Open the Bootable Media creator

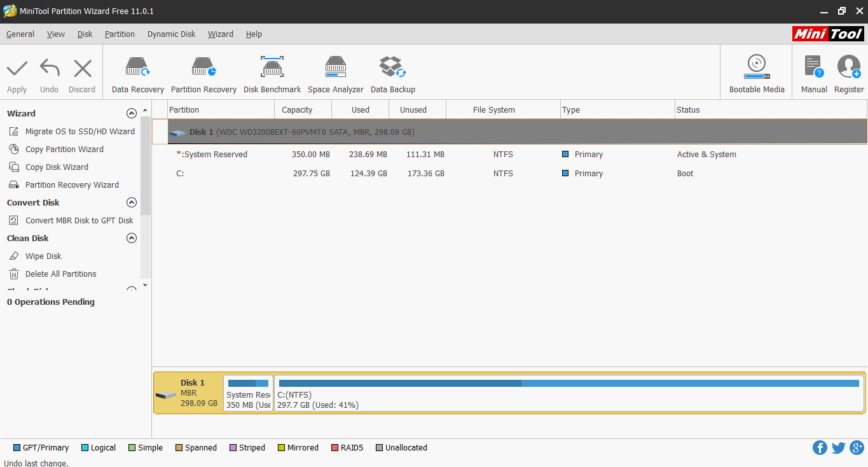[x=756, y=72]
